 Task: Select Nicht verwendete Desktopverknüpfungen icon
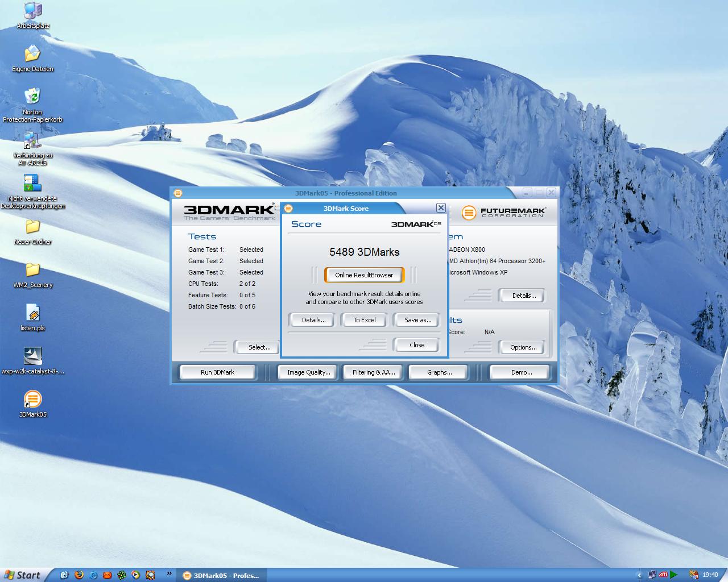coord(32,192)
